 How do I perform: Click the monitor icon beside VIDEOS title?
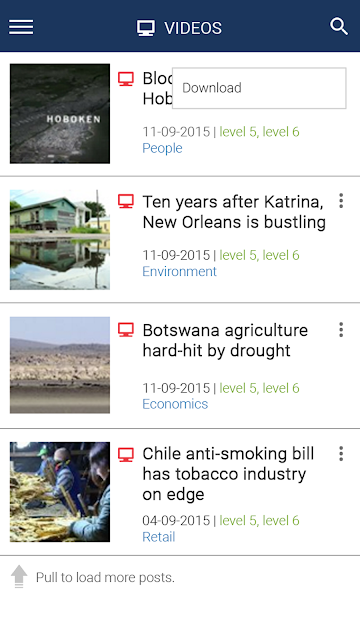click(x=146, y=28)
